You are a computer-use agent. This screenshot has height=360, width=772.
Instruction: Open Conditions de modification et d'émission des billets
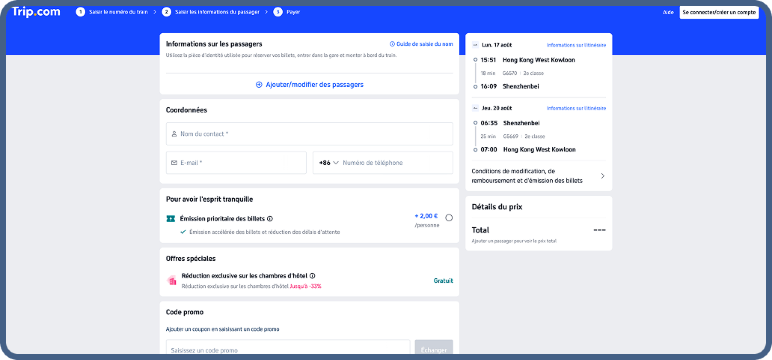[x=539, y=176]
